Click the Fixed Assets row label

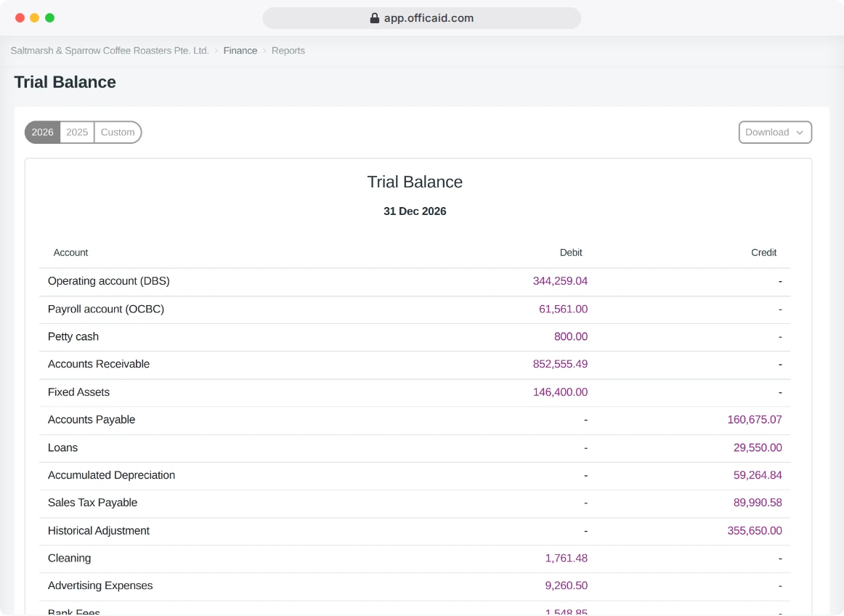point(78,392)
